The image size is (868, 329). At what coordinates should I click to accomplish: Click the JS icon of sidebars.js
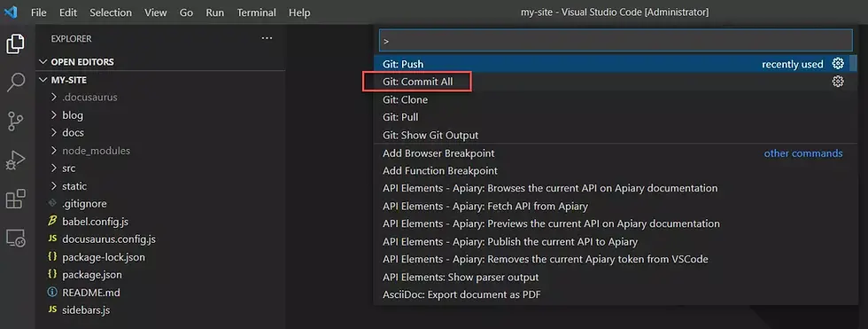(52, 309)
